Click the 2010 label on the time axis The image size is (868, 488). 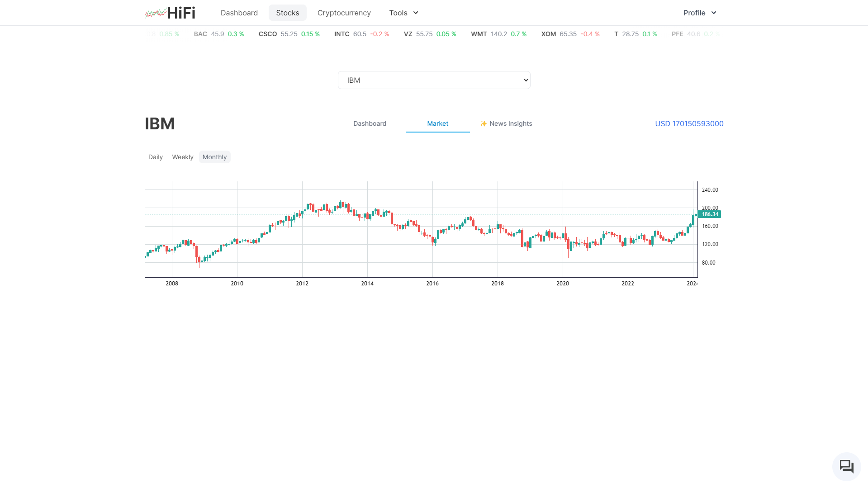(x=237, y=284)
